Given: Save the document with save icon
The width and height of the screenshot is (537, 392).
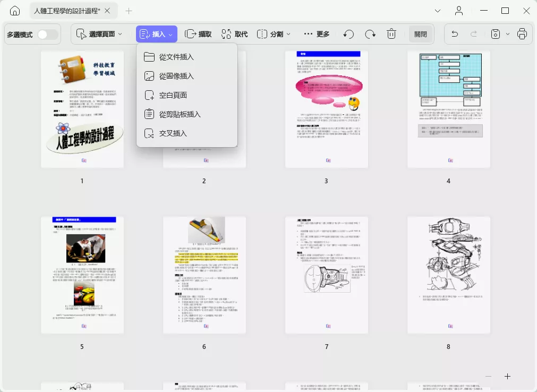Looking at the screenshot, I should (x=496, y=34).
